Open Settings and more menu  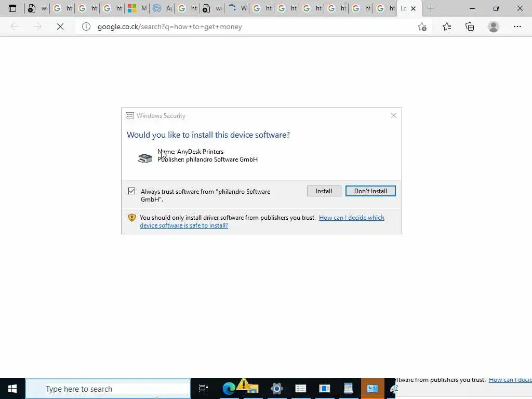pyautogui.click(x=517, y=26)
